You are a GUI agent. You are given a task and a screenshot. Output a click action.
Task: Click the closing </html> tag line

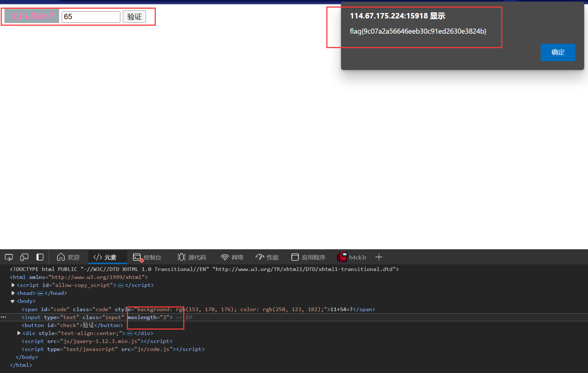(x=21, y=365)
